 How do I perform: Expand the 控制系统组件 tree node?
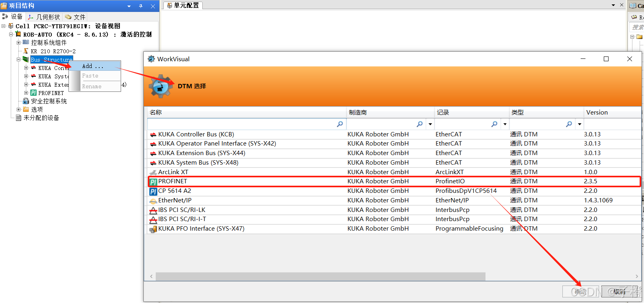click(18, 43)
